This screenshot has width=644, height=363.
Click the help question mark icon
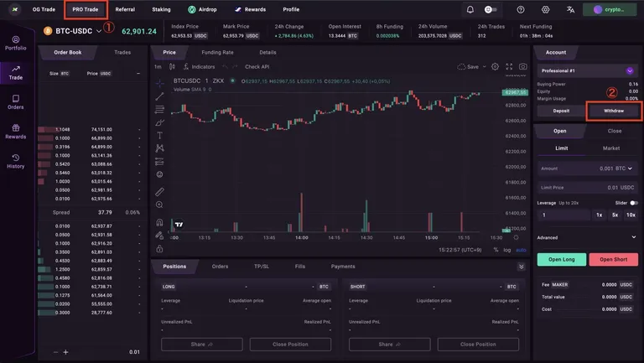[521, 9]
